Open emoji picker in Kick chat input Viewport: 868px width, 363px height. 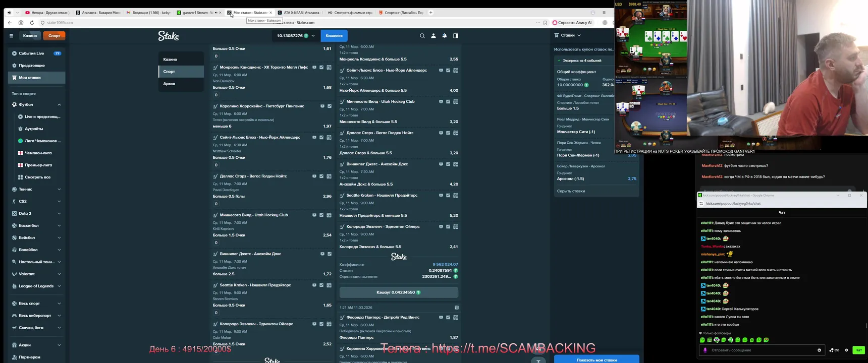[x=819, y=350]
